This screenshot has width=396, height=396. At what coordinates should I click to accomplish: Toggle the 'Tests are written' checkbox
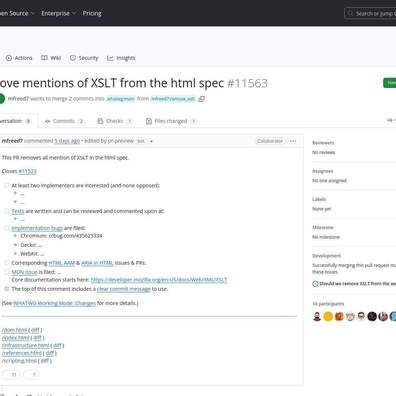(7, 211)
